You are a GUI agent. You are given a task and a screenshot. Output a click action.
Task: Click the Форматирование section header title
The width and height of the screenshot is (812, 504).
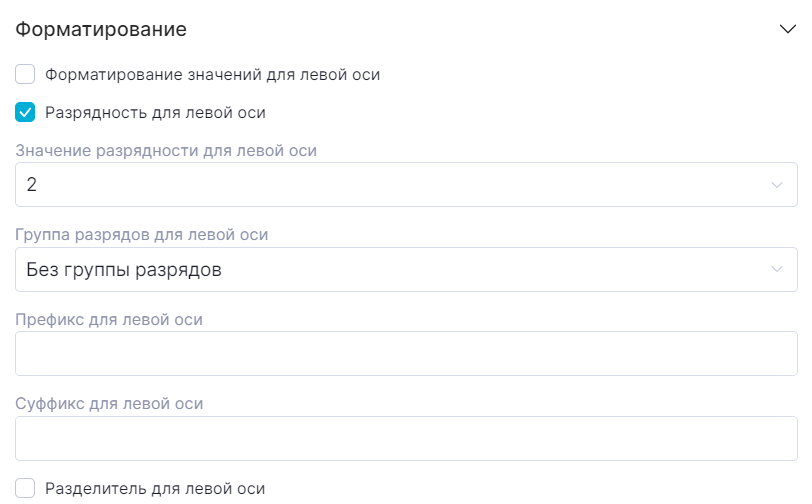[x=101, y=29]
